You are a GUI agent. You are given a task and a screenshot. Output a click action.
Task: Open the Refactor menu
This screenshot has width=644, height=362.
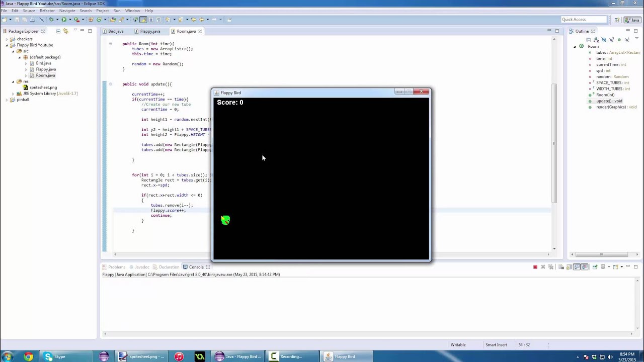(47, 11)
